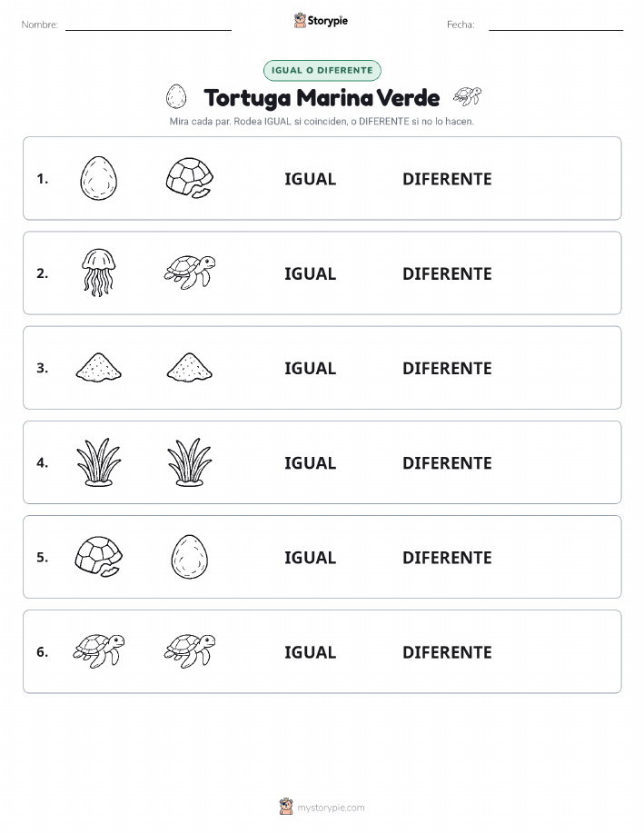Click the turtle shell icon in row 1

[x=190, y=178]
